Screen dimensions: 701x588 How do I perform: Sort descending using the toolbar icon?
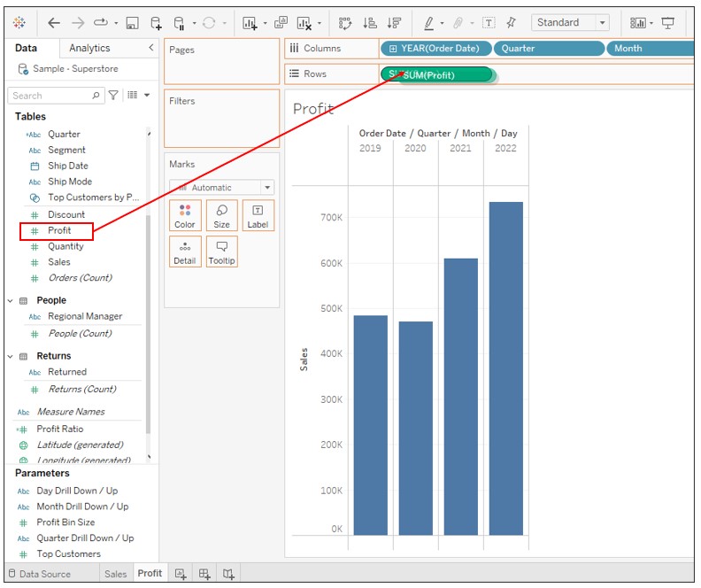[394, 23]
